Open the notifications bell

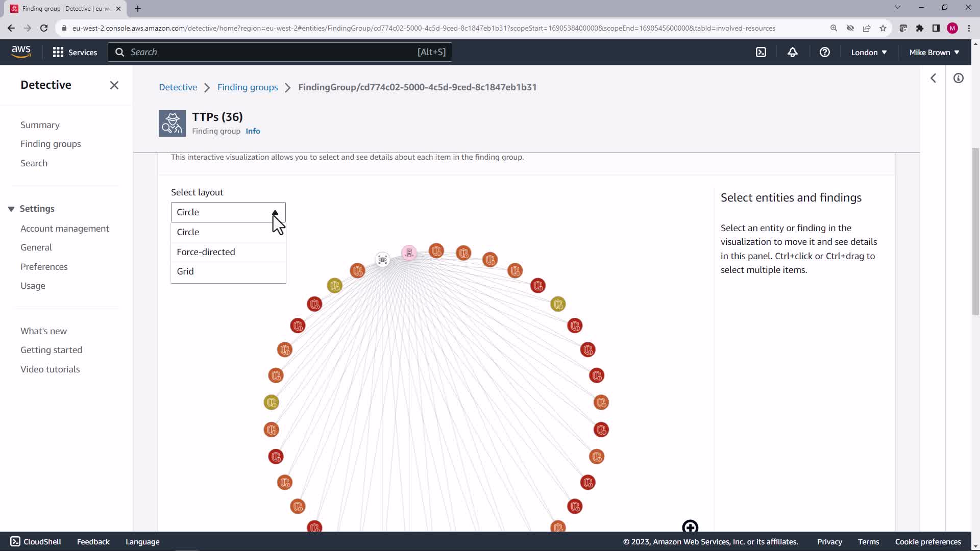pyautogui.click(x=793, y=52)
